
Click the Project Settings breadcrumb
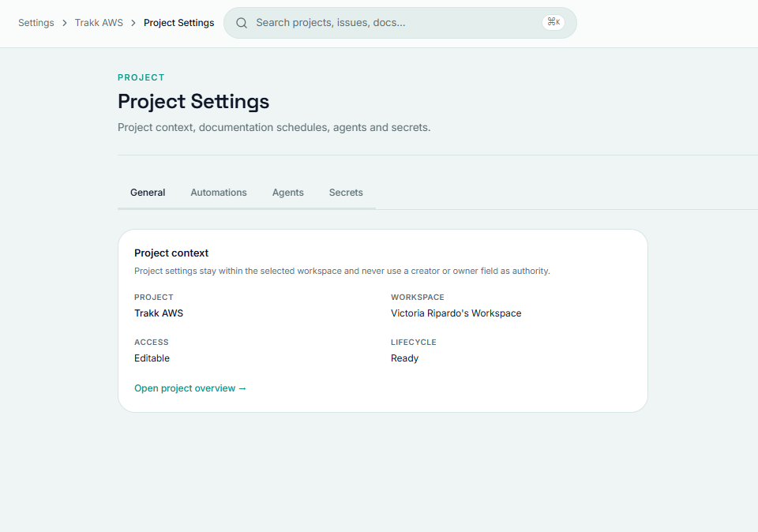point(179,23)
